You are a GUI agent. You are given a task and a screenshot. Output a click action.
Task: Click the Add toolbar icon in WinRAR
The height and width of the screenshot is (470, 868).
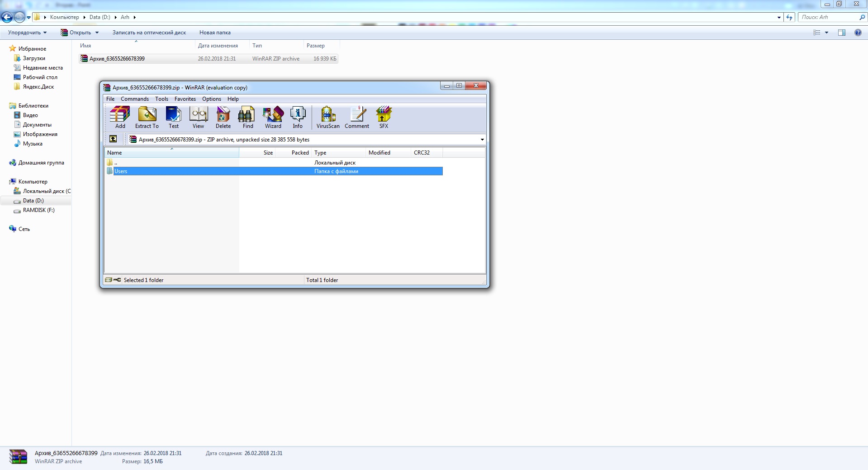pyautogui.click(x=120, y=117)
